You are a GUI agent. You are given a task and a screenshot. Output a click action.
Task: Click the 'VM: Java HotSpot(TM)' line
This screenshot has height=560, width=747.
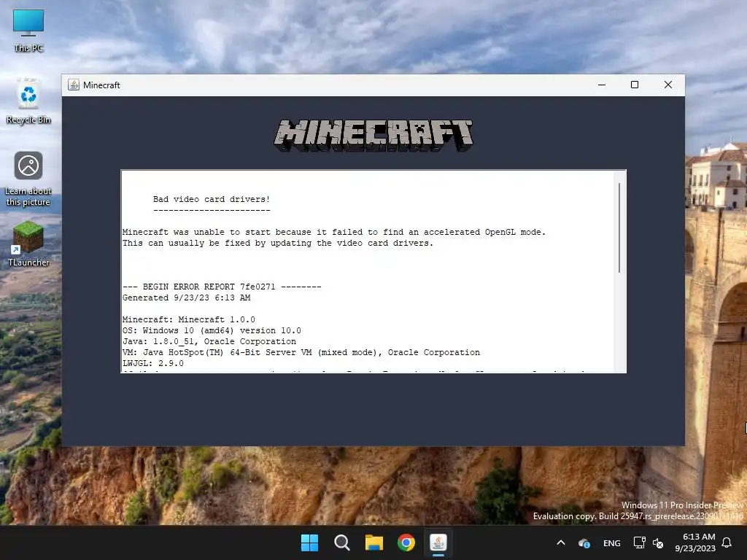(301, 352)
